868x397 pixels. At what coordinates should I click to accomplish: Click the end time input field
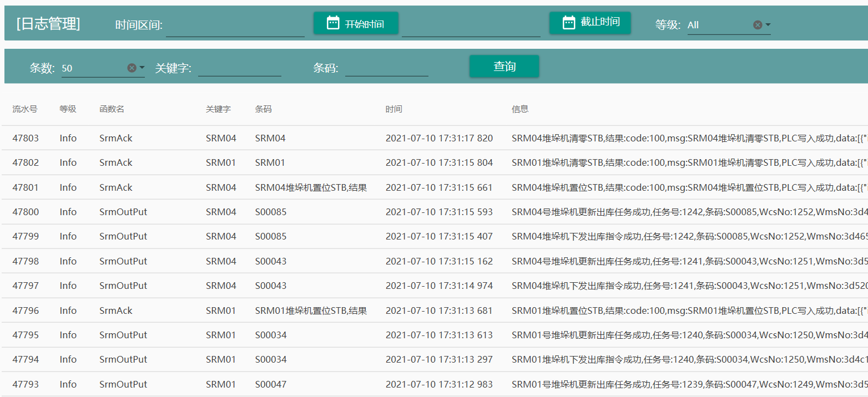click(471, 26)
